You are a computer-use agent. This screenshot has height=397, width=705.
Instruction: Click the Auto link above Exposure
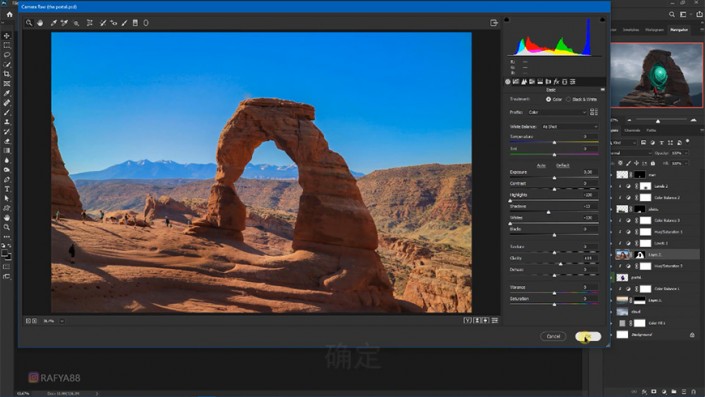(x=541, y=165)
